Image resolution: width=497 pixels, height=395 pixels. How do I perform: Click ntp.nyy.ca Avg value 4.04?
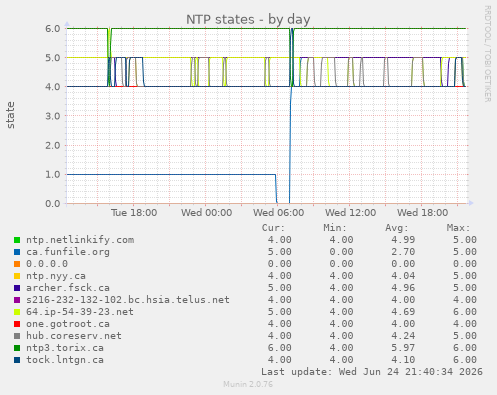coord(403,276)
